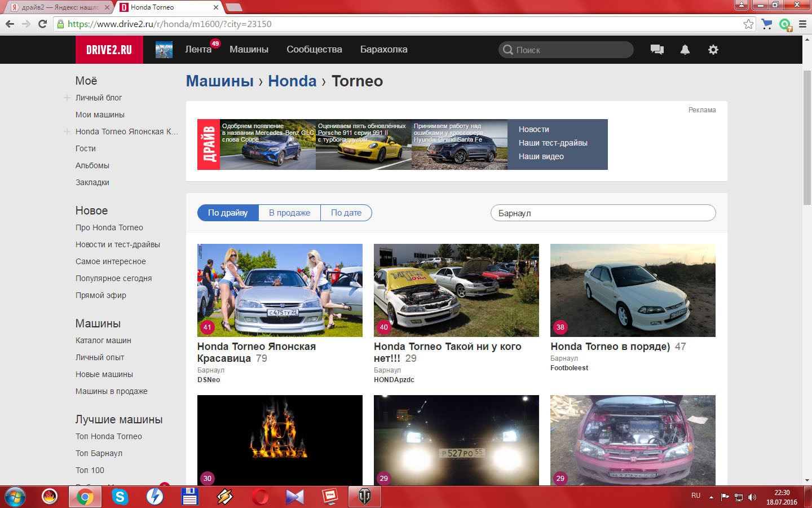
Task: Open Личный опыт link
Action: 100,357
